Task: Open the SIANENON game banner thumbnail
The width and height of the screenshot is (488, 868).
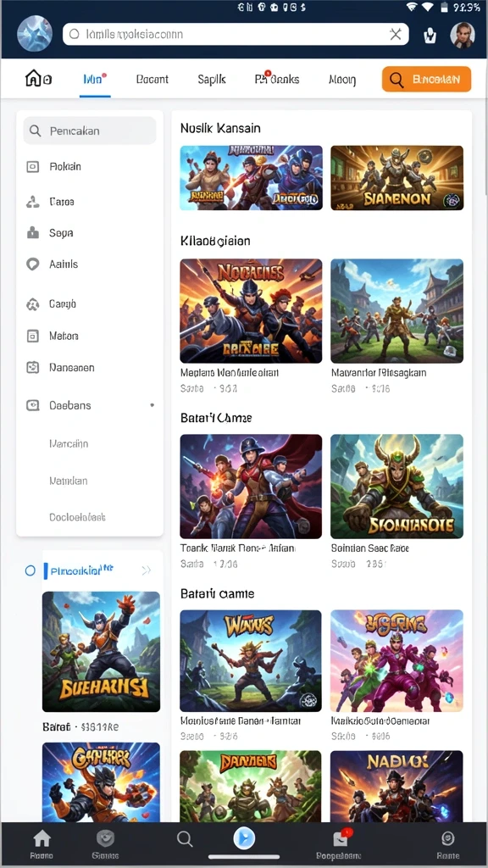Action: point(396,178)
